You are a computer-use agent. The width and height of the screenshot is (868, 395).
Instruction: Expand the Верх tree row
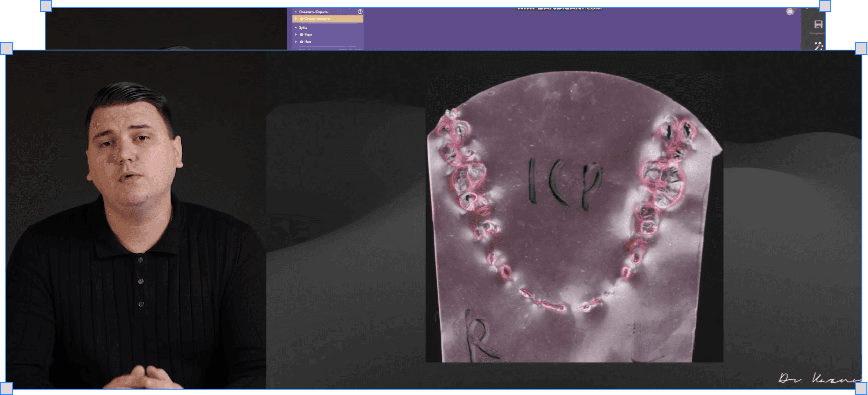(x=296, y=34)
